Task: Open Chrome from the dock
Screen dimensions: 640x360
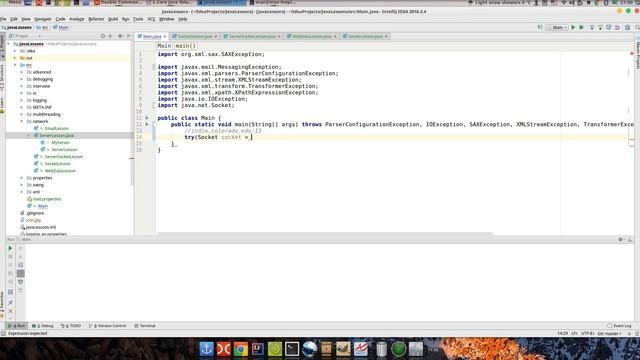Action: (x=241, y=349)
